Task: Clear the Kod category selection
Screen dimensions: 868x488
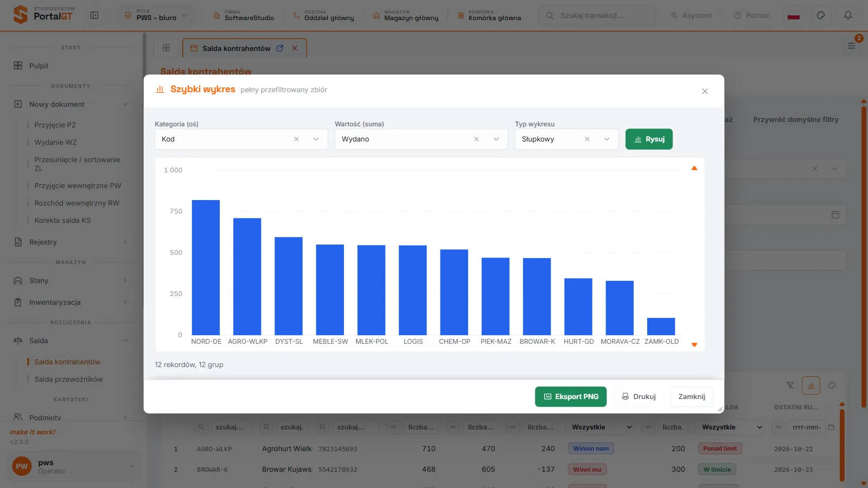Action: (x=296, y=139)
